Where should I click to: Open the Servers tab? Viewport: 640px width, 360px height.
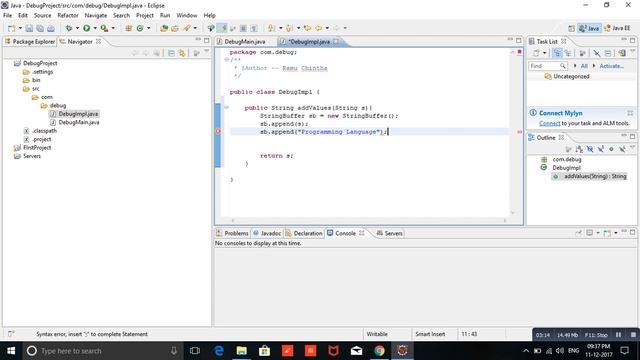pyautogui.click(x=390, y=233)
